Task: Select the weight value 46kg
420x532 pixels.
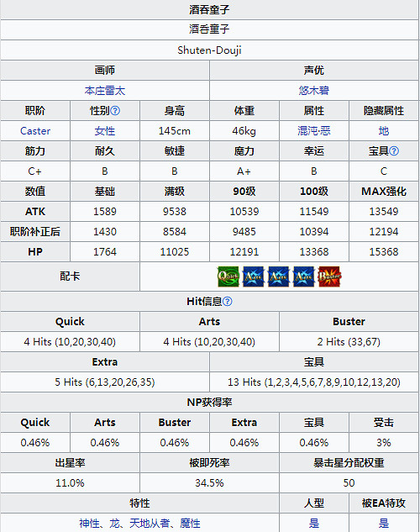Action: pyautogui.click(x=244, y=131)
